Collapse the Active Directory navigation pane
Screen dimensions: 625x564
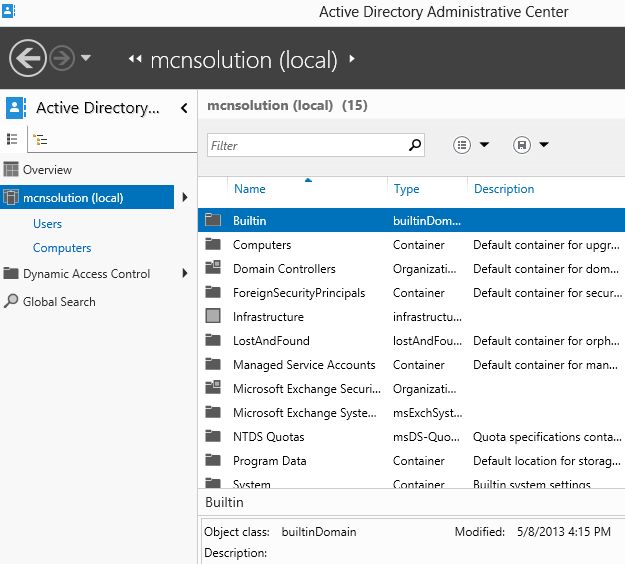click(x=184, y=108)
